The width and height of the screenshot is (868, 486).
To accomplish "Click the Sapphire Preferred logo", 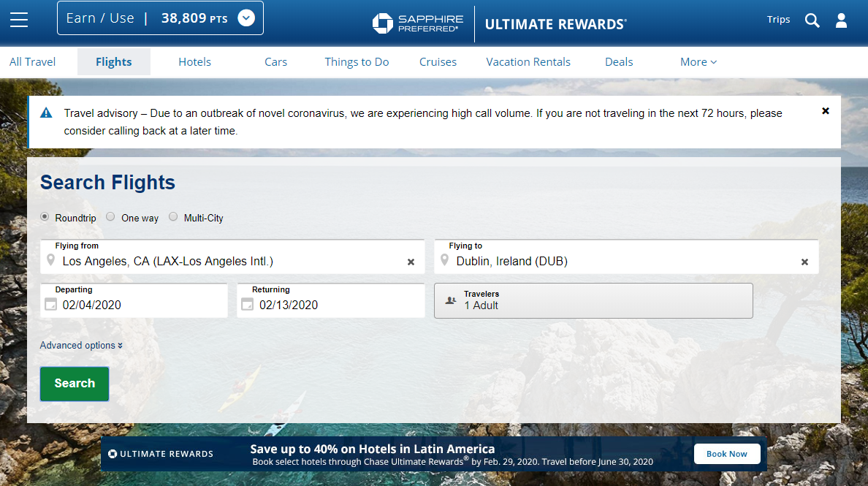I will [418, 23].
